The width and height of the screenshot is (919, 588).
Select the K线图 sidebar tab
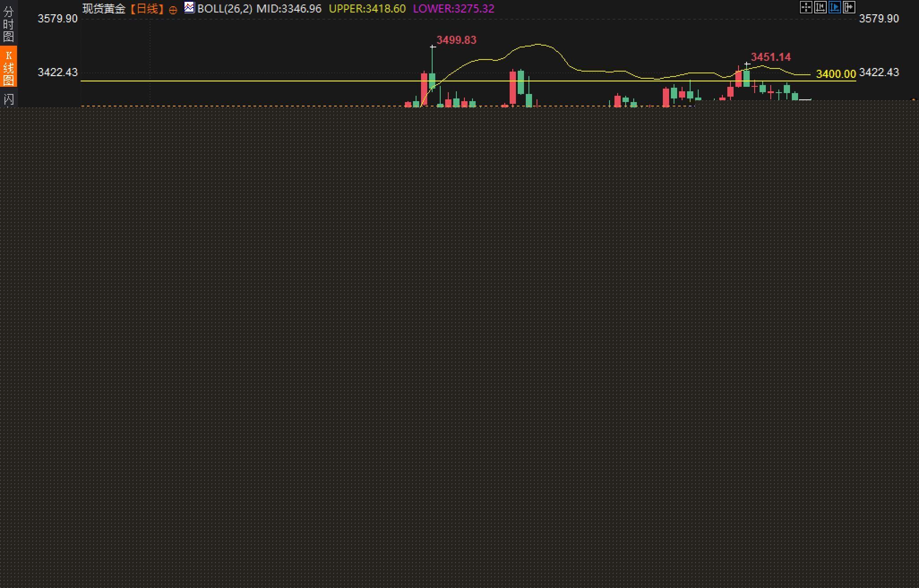(8, 67)
